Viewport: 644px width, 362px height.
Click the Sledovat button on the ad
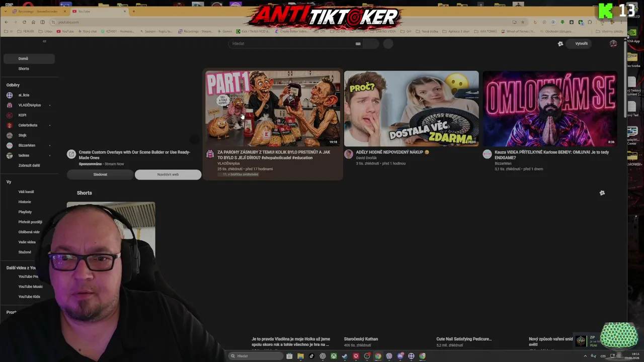pos(100,174)
